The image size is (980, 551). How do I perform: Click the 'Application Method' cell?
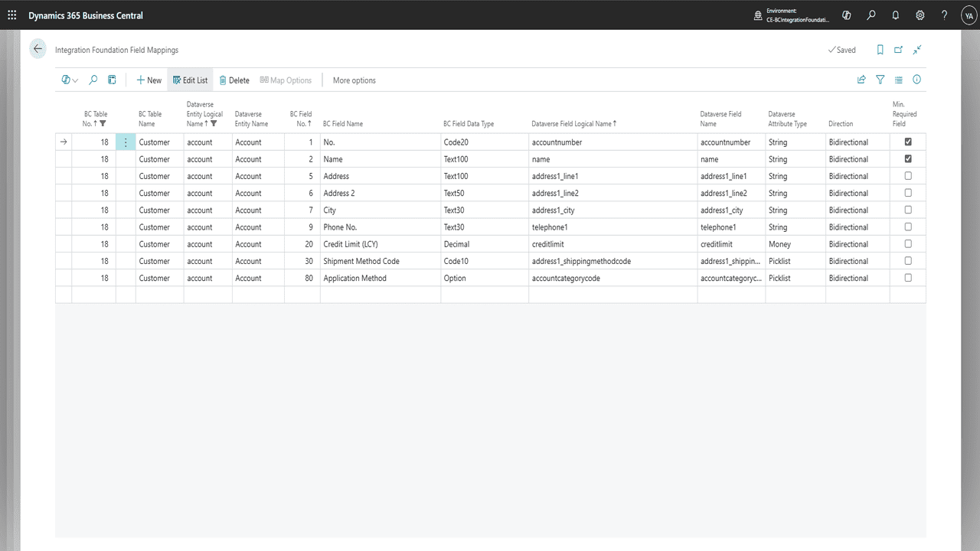click(381, 278)
